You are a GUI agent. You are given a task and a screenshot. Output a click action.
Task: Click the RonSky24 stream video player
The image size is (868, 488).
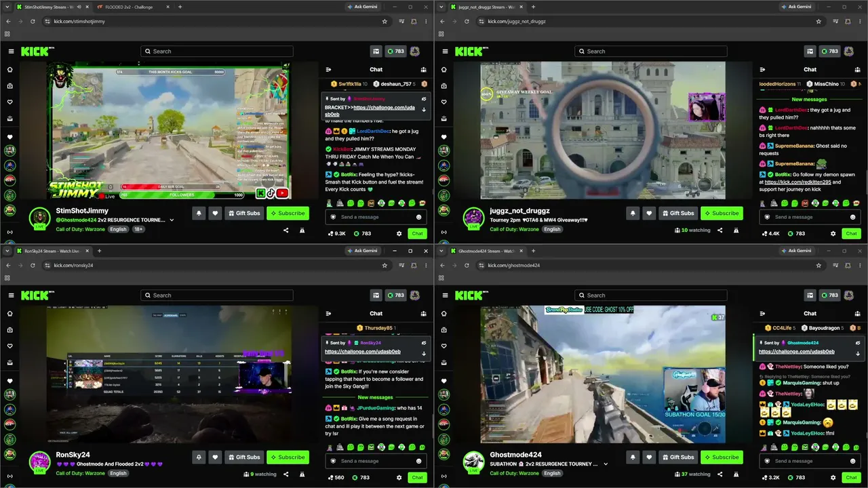click(x=169, y=374)
